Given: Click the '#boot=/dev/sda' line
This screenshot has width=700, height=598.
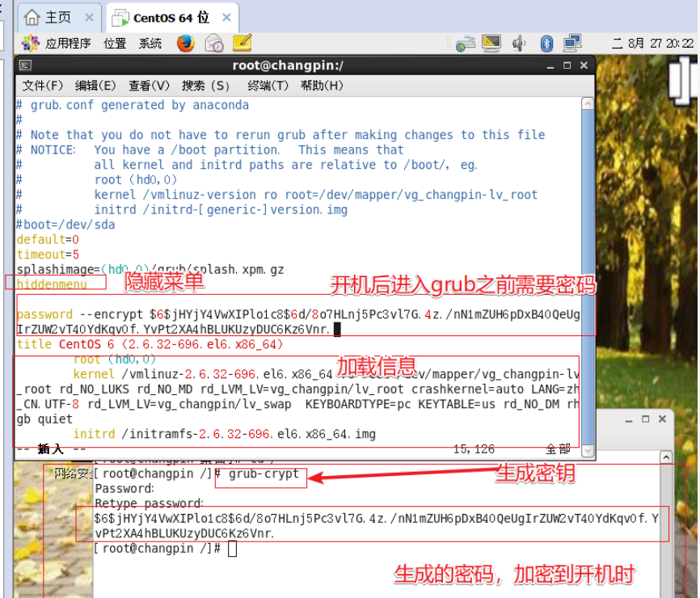Looking at the screenshot, I should coord(65,225).
